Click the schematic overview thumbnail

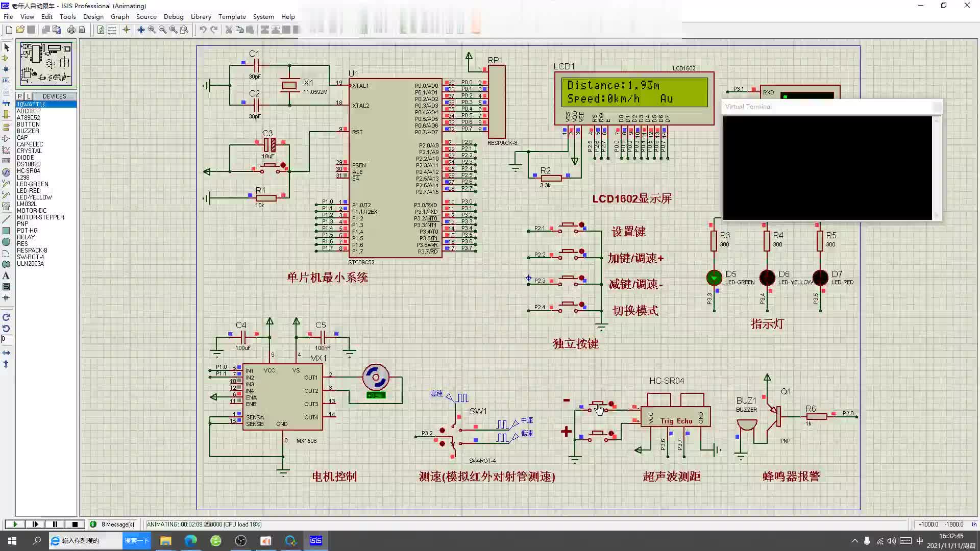pos(46,64)
